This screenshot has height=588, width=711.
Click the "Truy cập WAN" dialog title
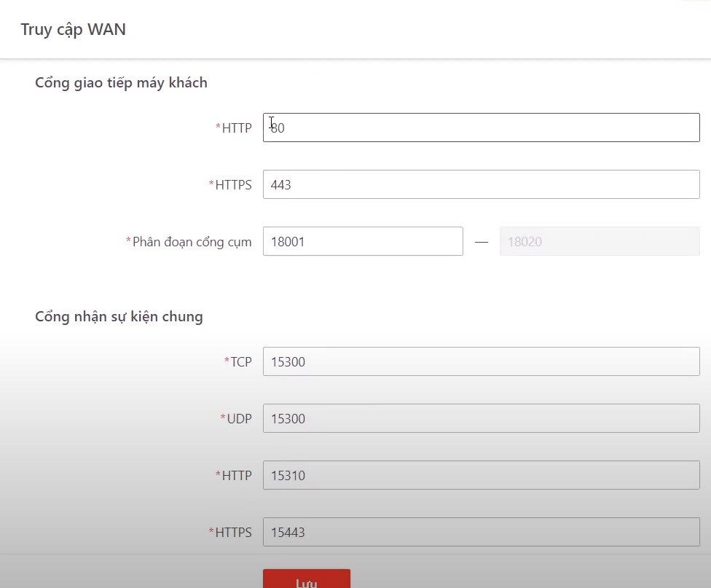point(73,30)
